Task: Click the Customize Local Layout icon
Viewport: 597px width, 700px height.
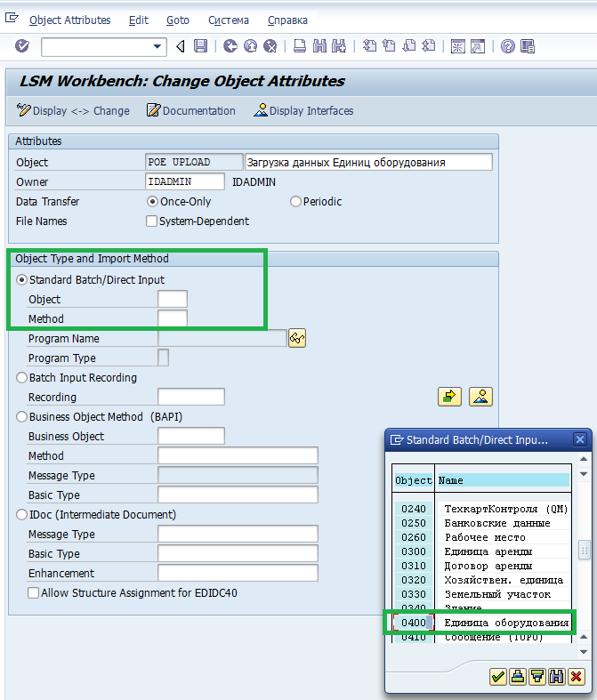Action: 528,46
